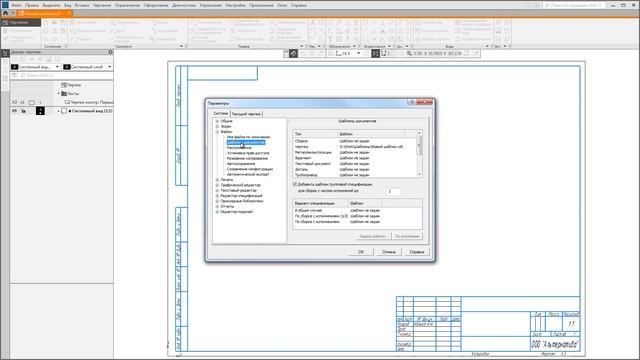The width and height of the screenshot is (640, 360).
Task: Open the Настройка menu
Action: coord(236,5)
